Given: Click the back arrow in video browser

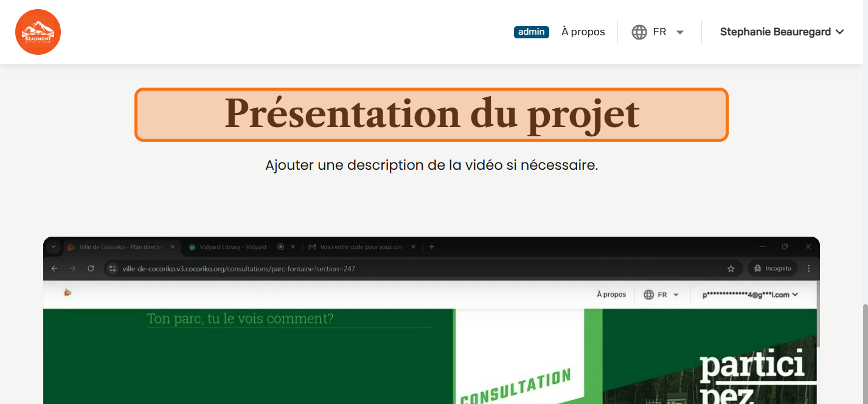Looking at the screenshot, I should pyautogui.click(x=54, y=268).
